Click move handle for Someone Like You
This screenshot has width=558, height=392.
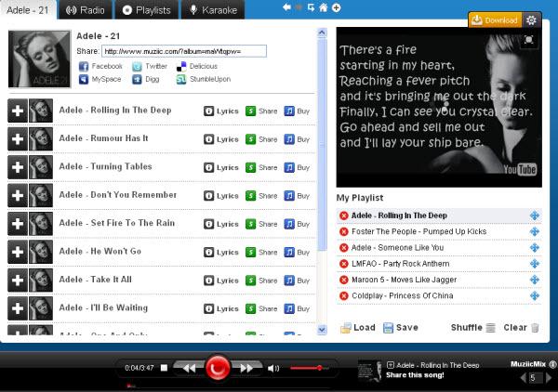click(535, 248)
